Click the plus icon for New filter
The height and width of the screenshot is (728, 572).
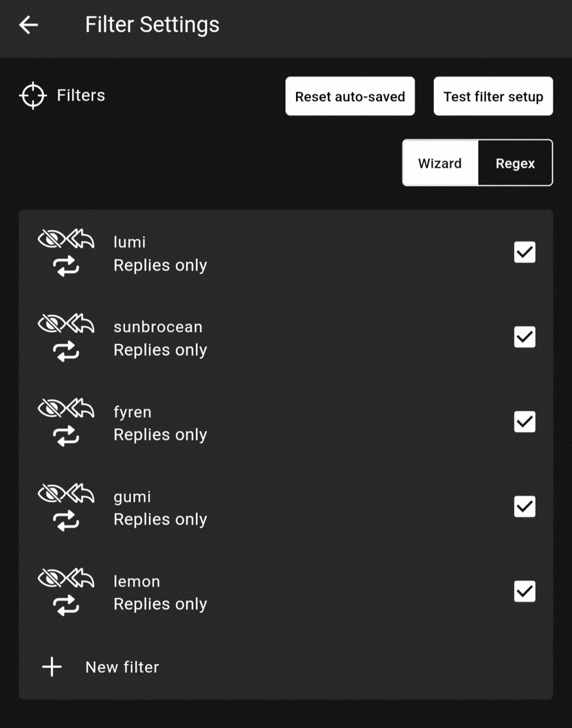tap(52, 667)
